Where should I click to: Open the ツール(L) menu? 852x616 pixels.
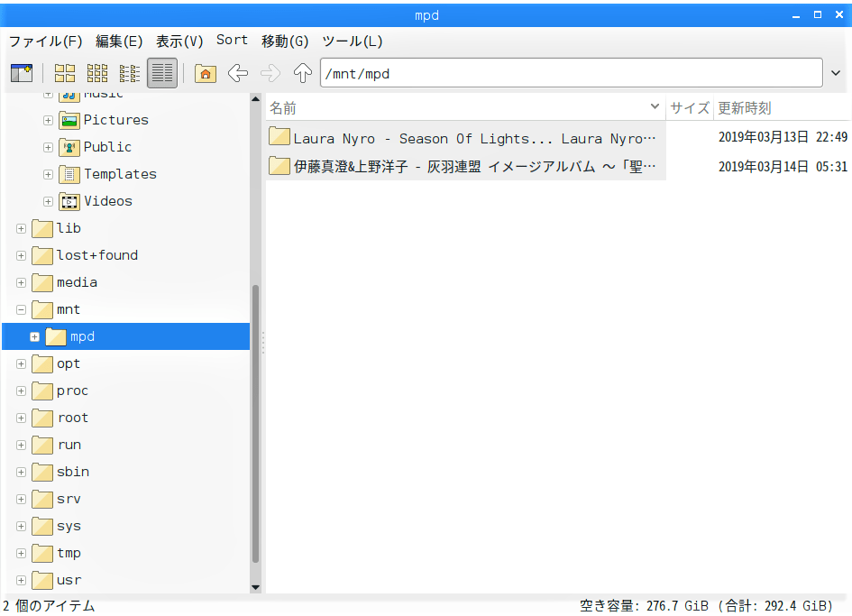(353, 41)
